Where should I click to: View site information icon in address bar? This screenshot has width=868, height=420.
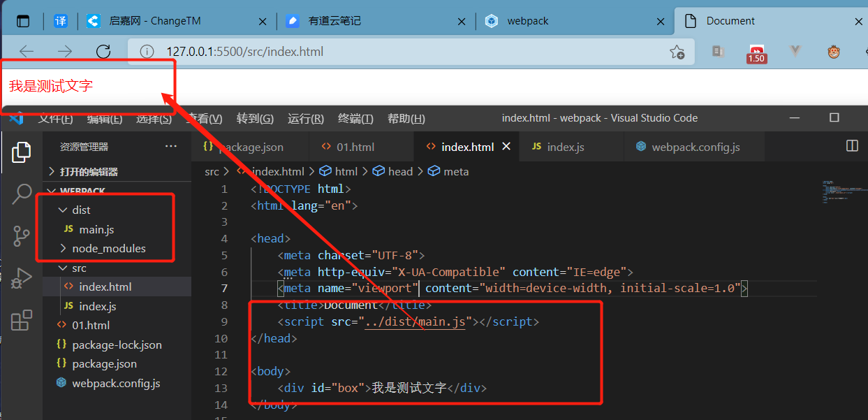click(147, 52)
